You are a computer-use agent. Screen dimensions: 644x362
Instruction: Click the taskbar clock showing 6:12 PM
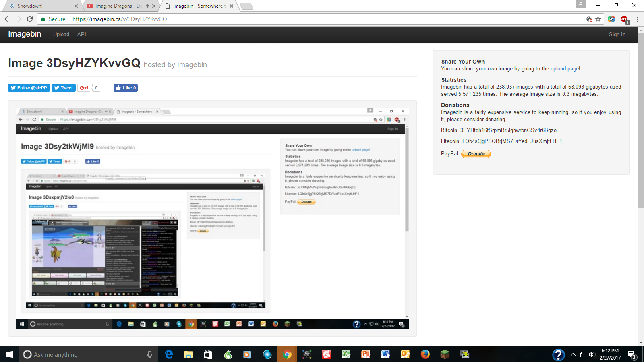(610, 354)
